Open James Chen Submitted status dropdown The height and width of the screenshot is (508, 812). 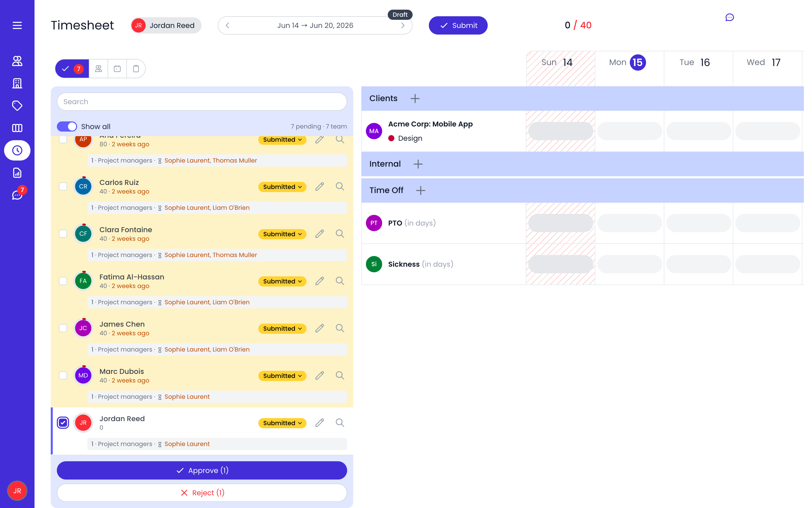tap(282, 329)
